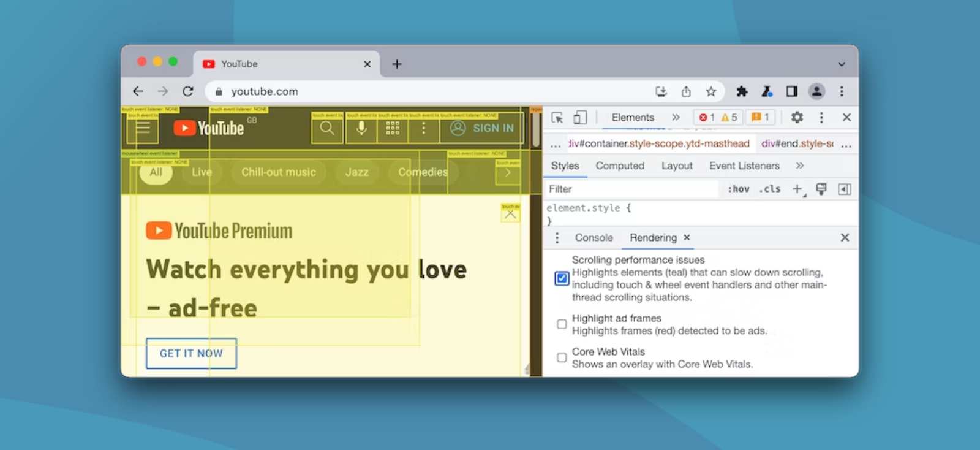Switch to the Layout tab

pos(677,166)
